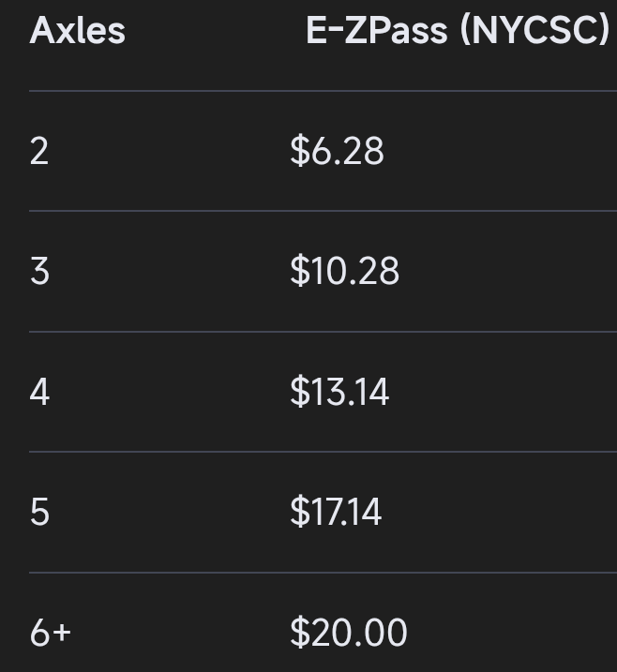
Task: Select the 4 axles row label
Action: coord(39,392)
